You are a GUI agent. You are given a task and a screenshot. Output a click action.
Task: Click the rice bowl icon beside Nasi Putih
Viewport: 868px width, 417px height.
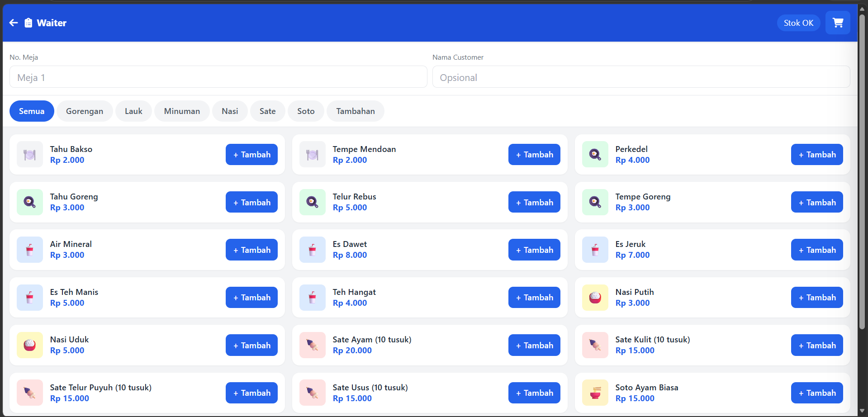pyautogui.click(x=595, y=297)
